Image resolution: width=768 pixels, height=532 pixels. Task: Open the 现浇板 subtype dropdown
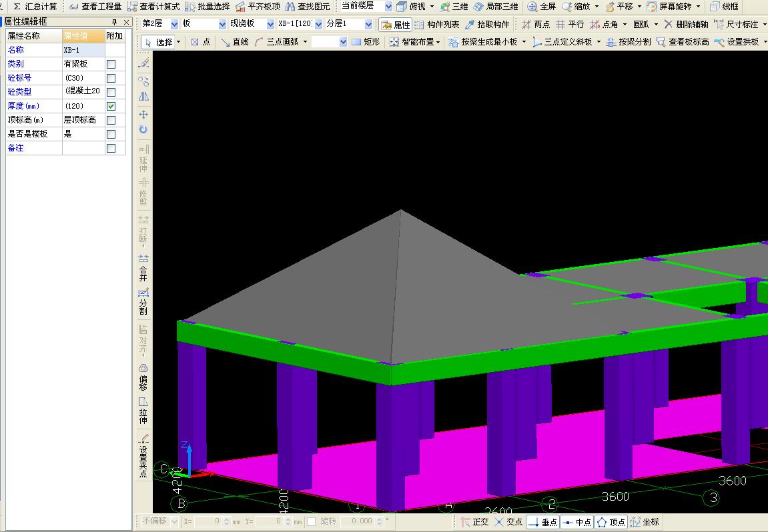click(x=270, y=24)
